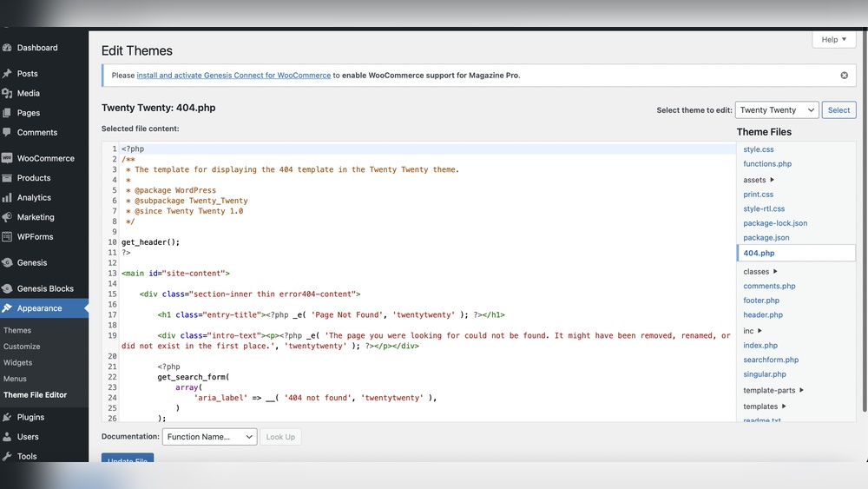
Task: Click the Pages icon in sidebar
Action: [7, 113]
